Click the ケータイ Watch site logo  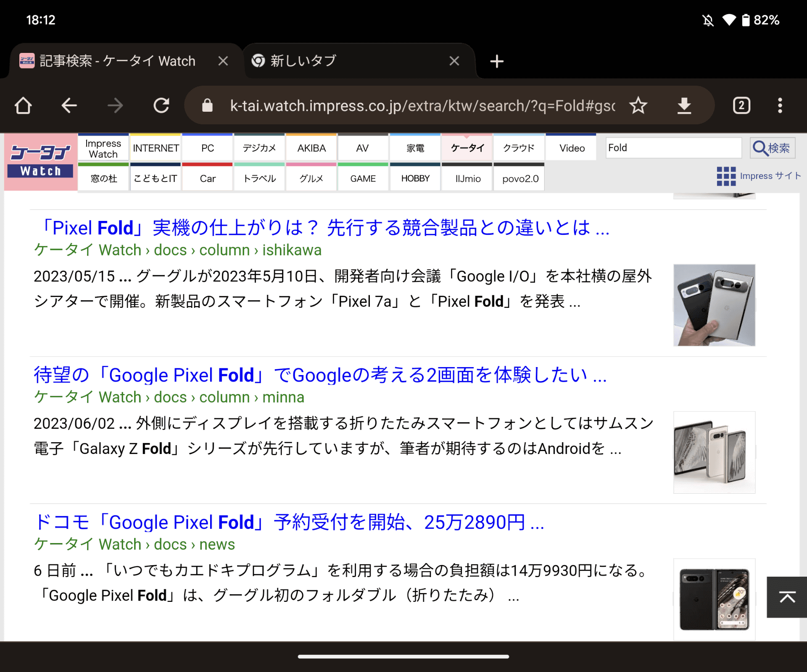point(40,162)
